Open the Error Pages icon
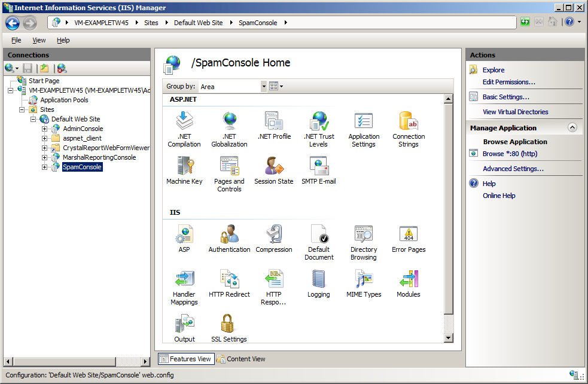Image resolution: width=588 pixels, height=384 pixels. click(x=409, y=234)
